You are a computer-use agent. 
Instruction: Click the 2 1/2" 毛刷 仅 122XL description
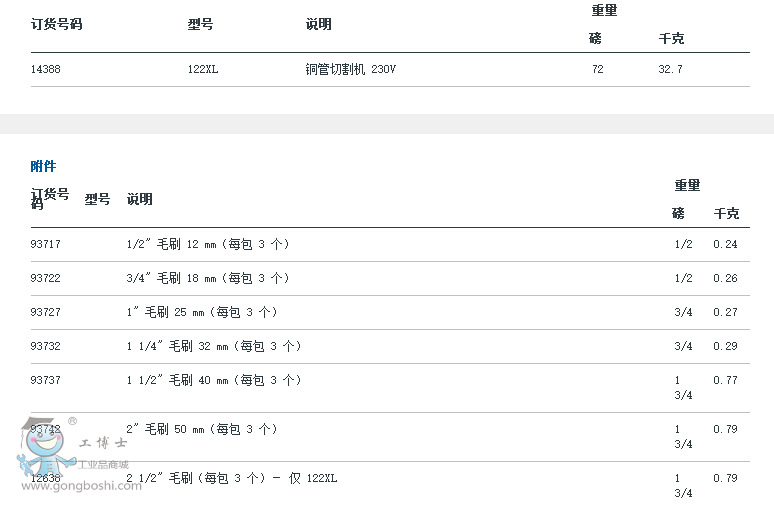(232, 478)
